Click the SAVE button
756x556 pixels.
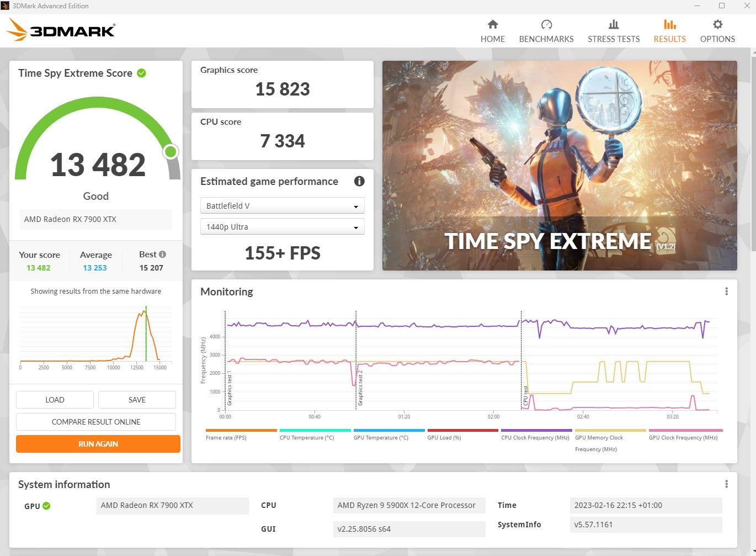(x=137, y=400)
